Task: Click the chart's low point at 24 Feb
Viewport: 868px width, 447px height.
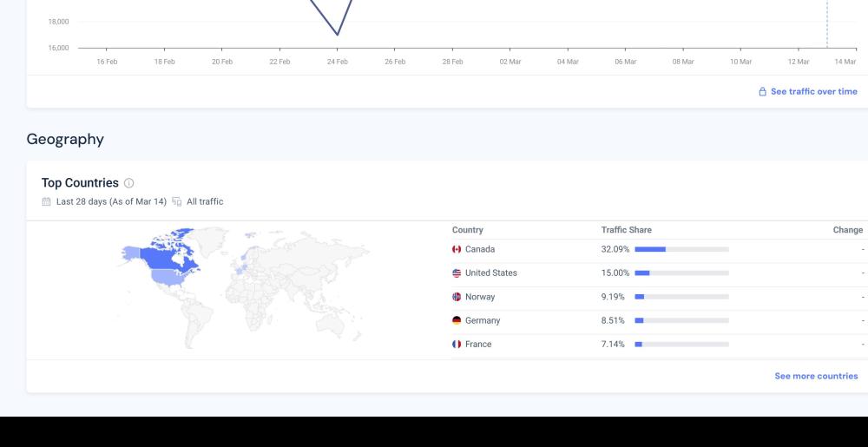Action: coord(338,35)
